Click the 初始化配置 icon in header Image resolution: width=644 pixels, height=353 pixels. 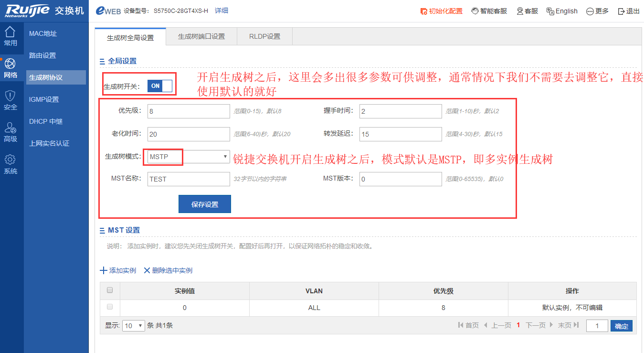423,11
